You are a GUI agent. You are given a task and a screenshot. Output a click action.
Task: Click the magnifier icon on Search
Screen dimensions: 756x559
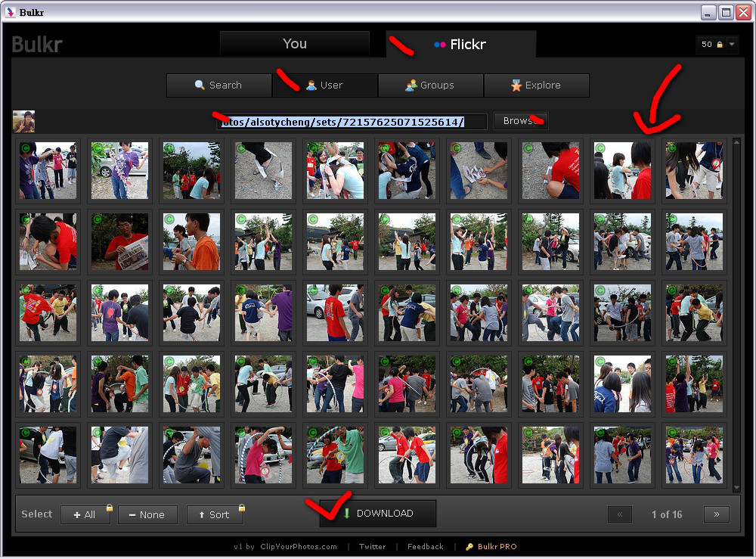click(x=200, y=85)
